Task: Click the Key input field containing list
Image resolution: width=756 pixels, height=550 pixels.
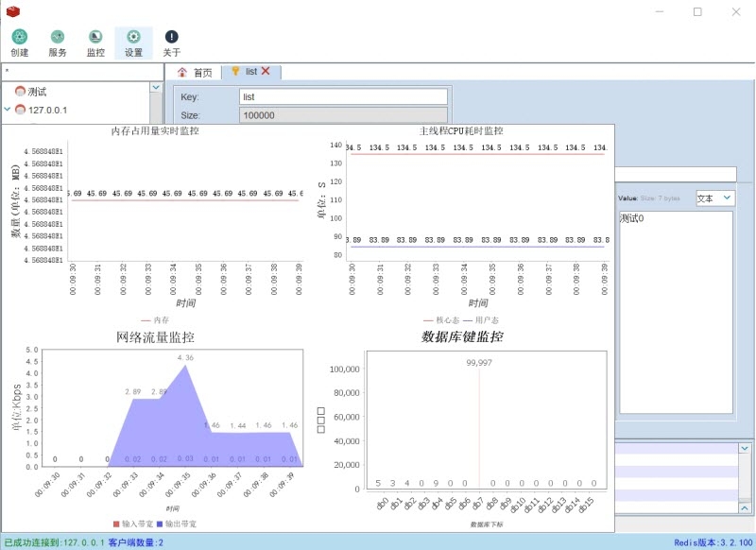Action: (343, 97)
